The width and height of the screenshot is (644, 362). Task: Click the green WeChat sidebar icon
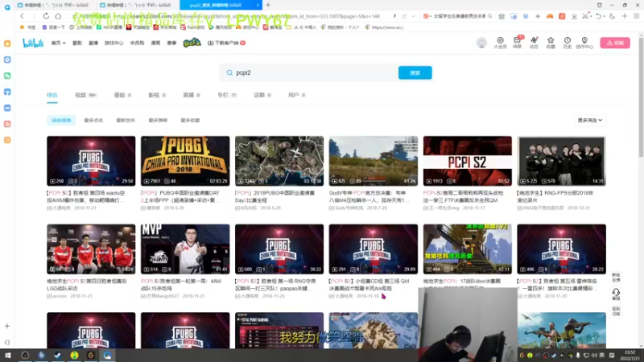[x=7, y=76]
